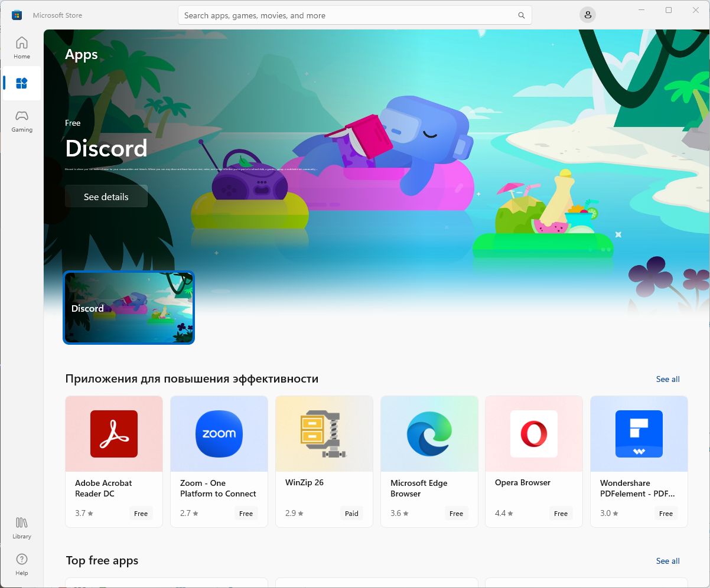Maximize the Microsoft Store window
The image size is (710, 588).
pos(669,10)
